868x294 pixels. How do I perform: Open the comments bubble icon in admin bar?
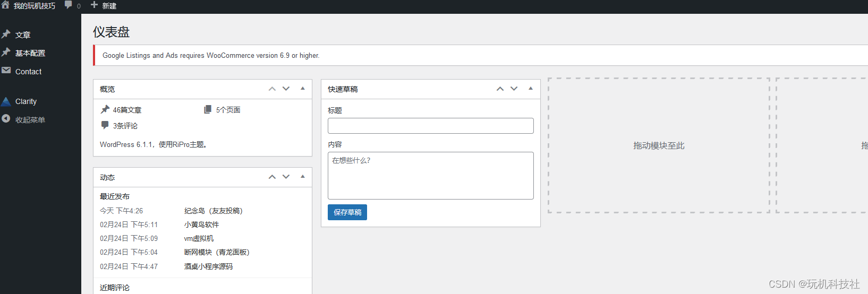click(x=69, y=5)
